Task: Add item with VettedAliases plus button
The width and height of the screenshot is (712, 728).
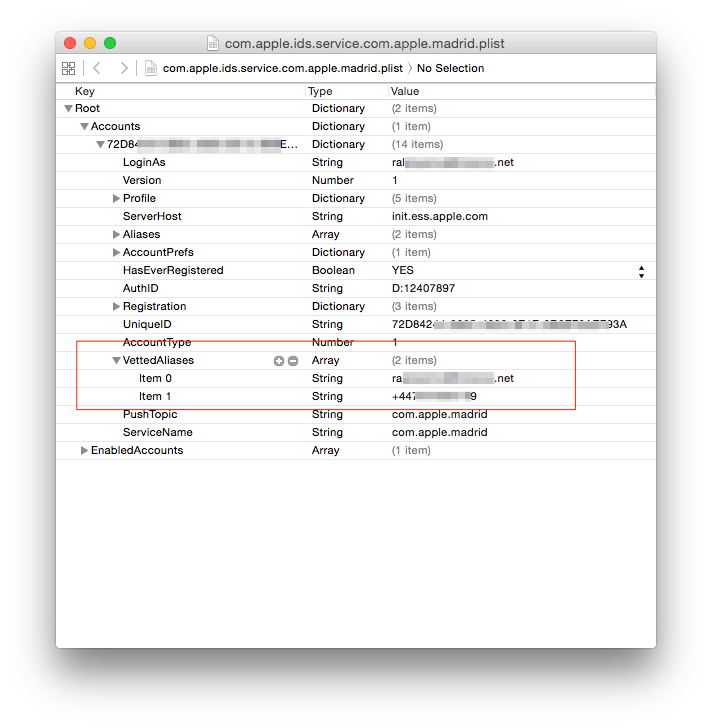Action: click(x=278, y=361)
